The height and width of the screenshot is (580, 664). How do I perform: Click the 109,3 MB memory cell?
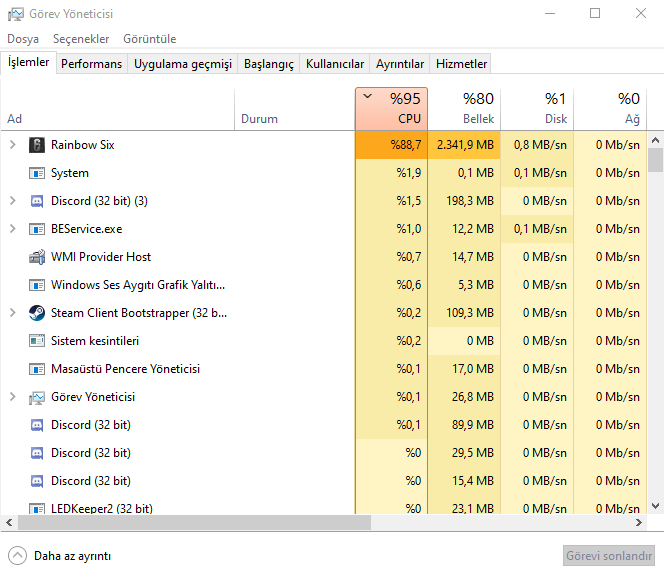pos(464,313)
